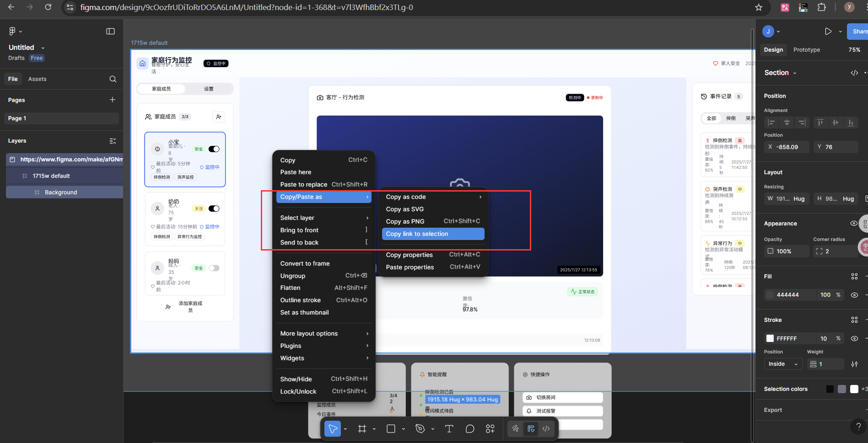868x443 pixels.
Task: Open the stroke Position Inside dropdown
Action: [783, 364]
